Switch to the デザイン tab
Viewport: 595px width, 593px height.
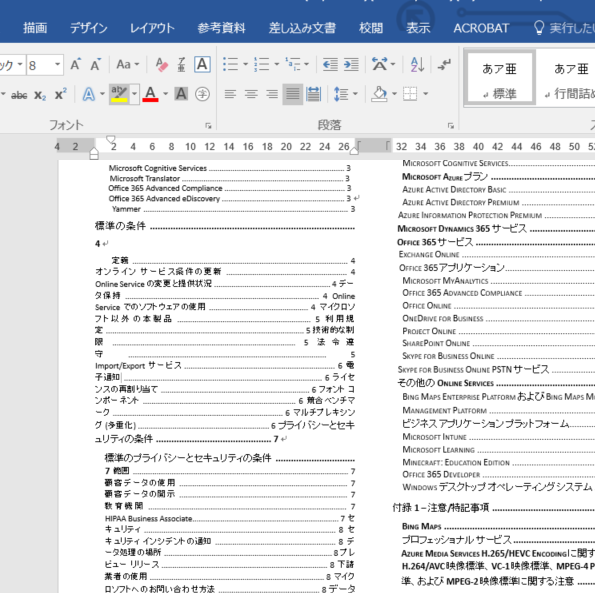(x=89, y=28)
